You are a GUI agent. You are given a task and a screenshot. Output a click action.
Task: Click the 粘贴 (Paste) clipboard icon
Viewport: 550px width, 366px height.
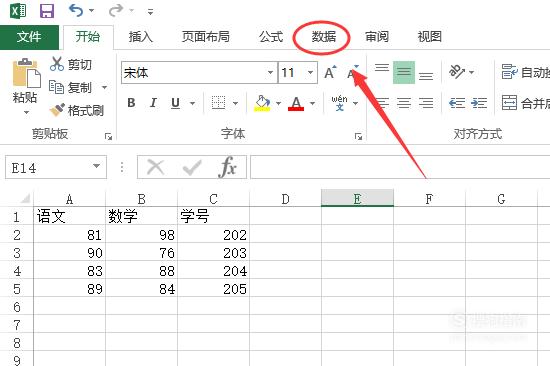point(26,73)
